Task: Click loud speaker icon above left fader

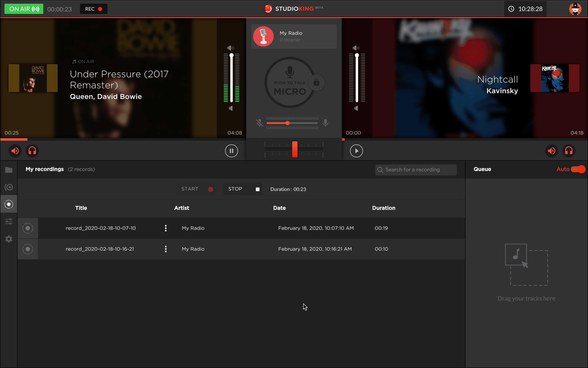Action: (x=231, y=48)
